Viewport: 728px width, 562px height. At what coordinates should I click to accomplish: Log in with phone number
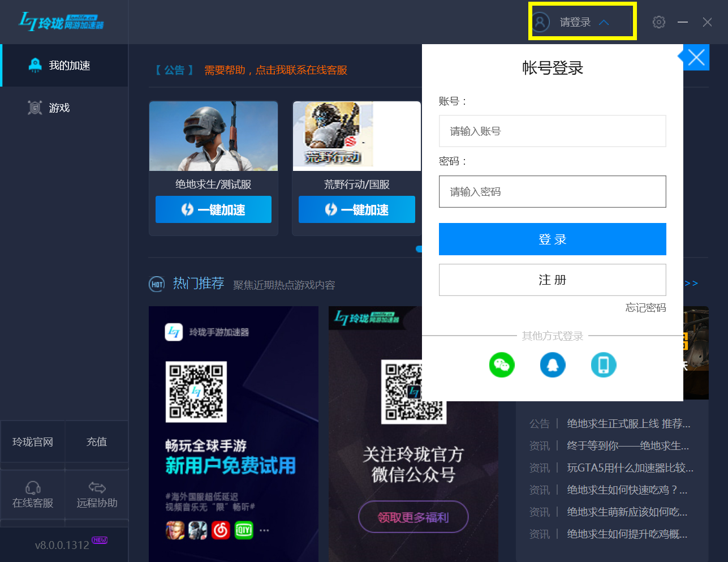604,365
